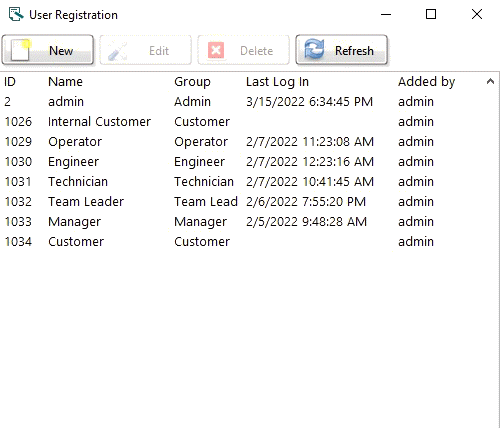Image resolution: width=500 pixels, height=428 pixels.
Task: Maximize the User Registration window
Action: tap(431, 14)
